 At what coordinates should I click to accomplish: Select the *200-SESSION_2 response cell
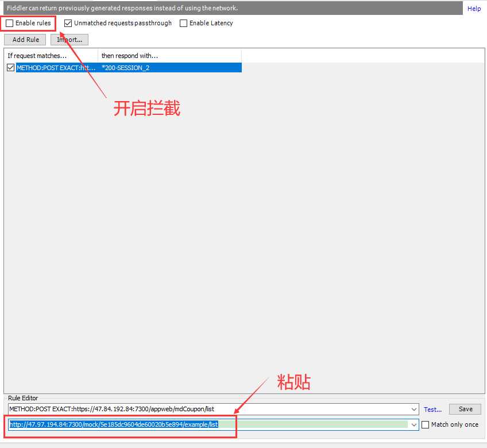point(170,68)
